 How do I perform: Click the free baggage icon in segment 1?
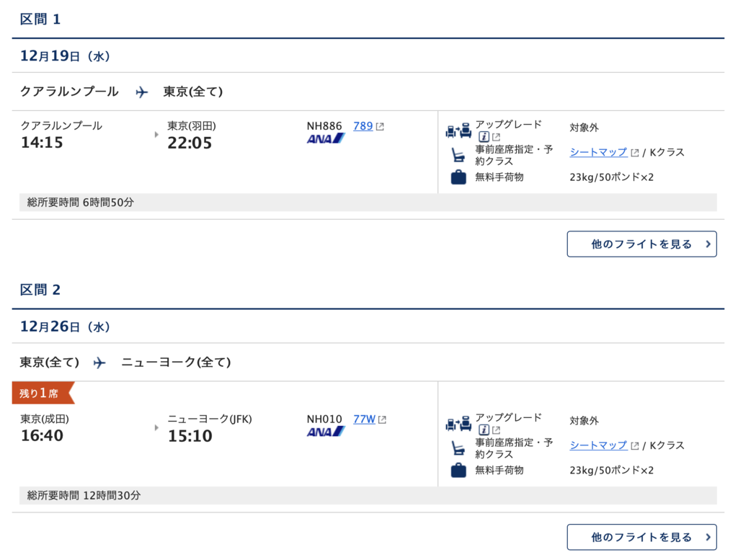point(458,177)
